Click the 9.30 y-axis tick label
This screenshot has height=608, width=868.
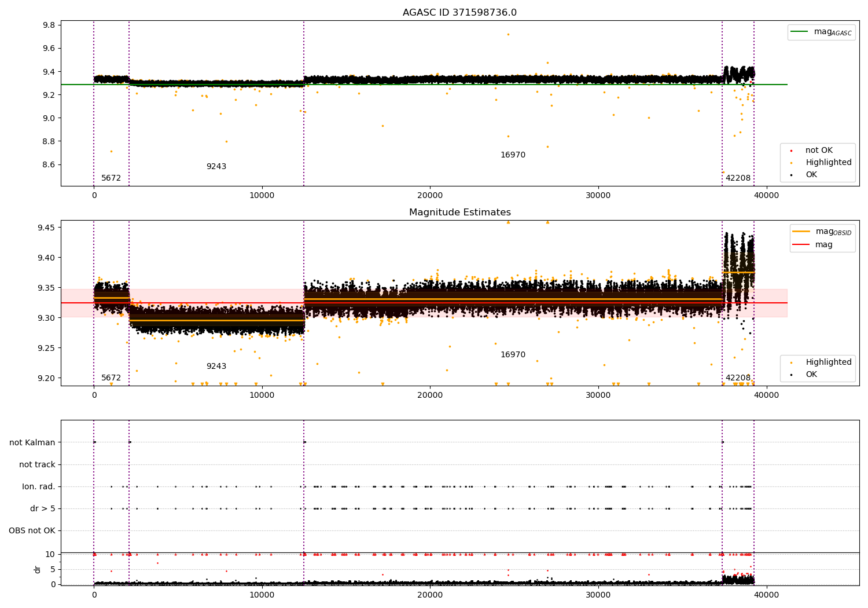click(47, 318)
